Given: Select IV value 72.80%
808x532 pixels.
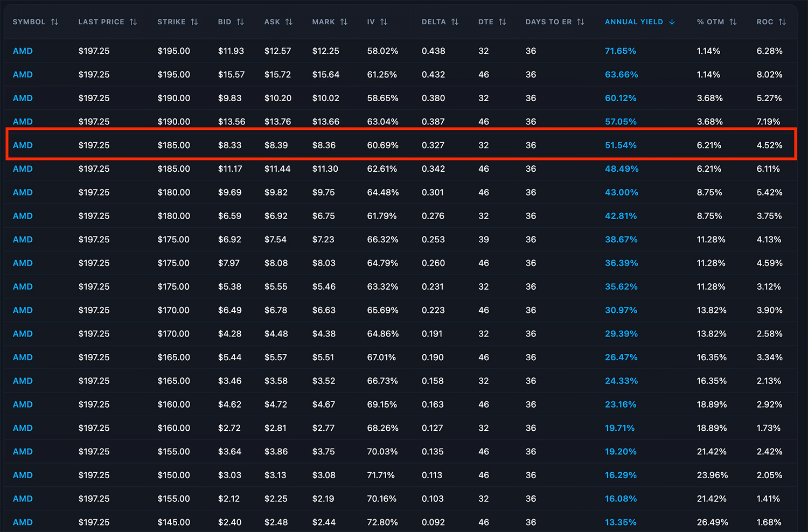Looking at the screenshot, I should [x=382, y=522].
